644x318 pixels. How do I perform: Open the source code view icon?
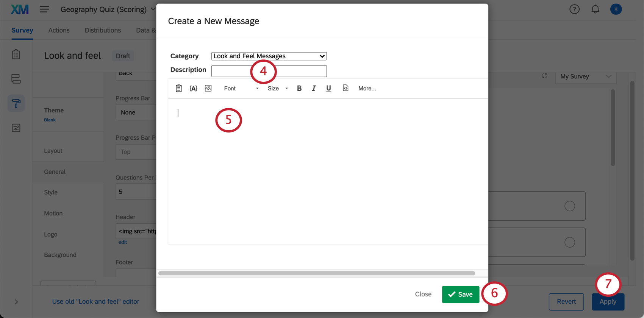coord(345,88)
